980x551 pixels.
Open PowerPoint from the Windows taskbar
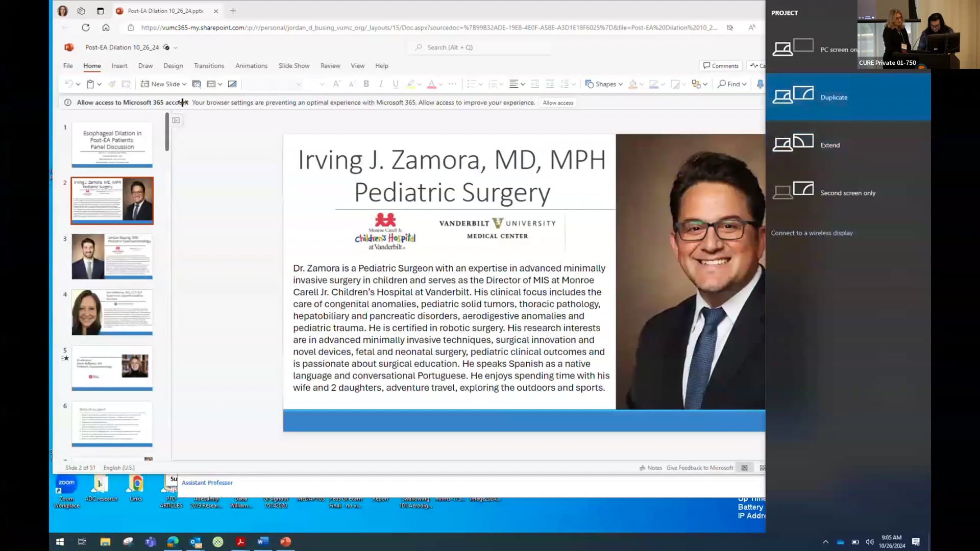pyautogui.click(x=285, y=542)
